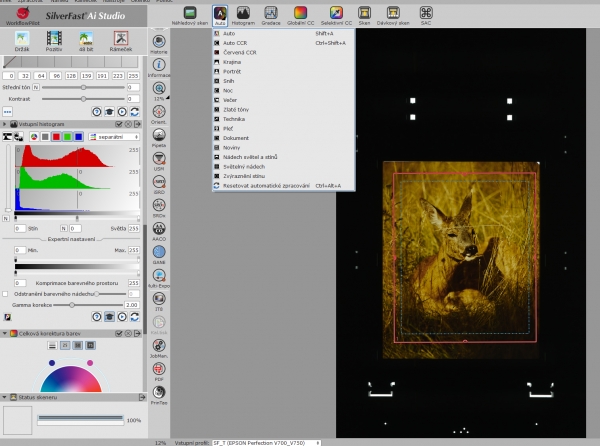The width and height of the screenshot is (600, 446).
Task: Click the Sken toolbar icon
Action: (x=364, y=16)
